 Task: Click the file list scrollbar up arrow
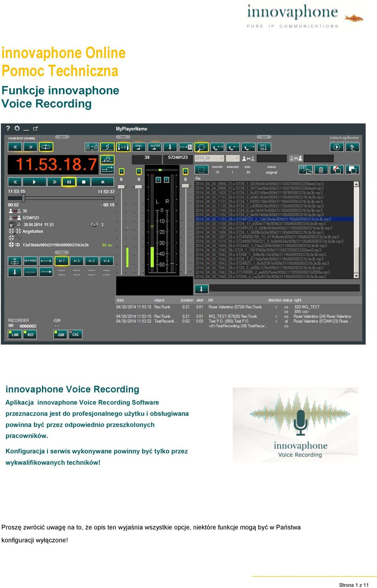[x=356, y=184]
